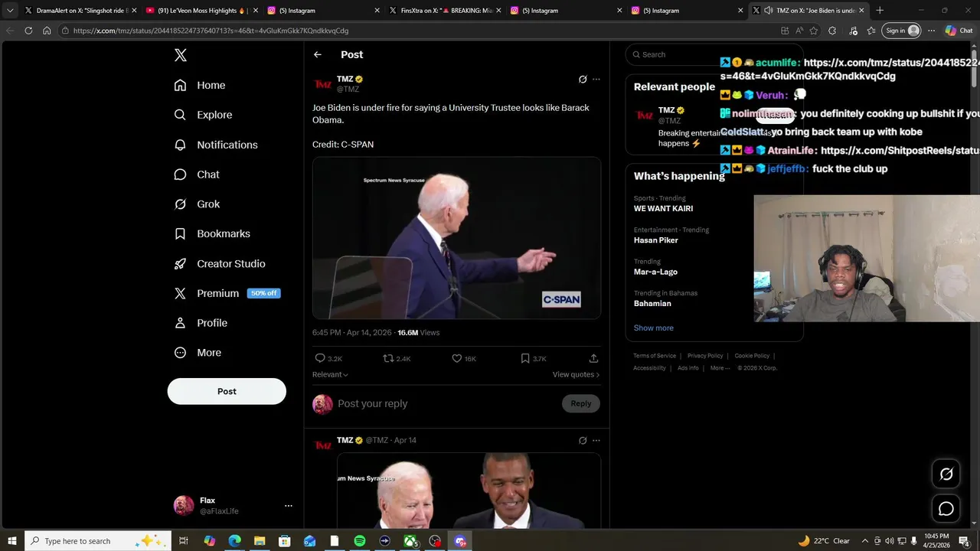Viewport: 980px width, 551px height.
Task: Open the second TMZ post's video thumbnail
Action: (469, 491)
